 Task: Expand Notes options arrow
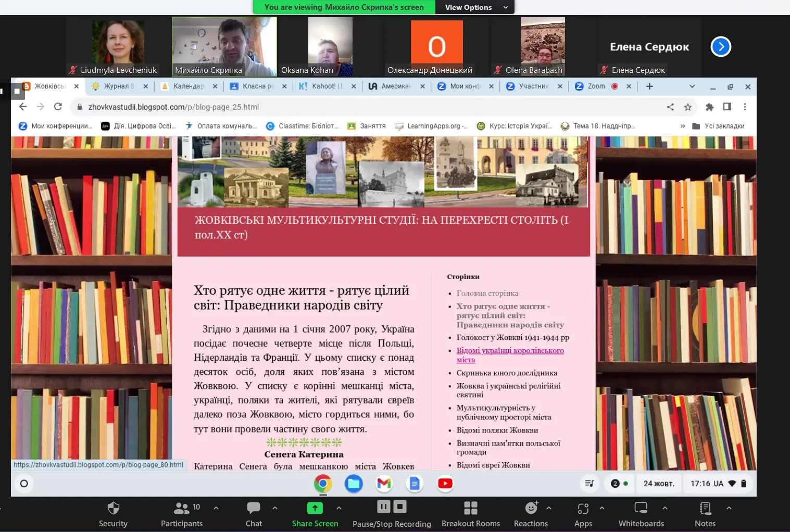[729, 508]
